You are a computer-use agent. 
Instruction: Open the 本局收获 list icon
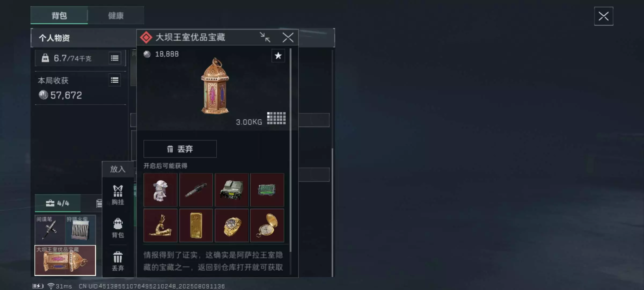(115, 80)
